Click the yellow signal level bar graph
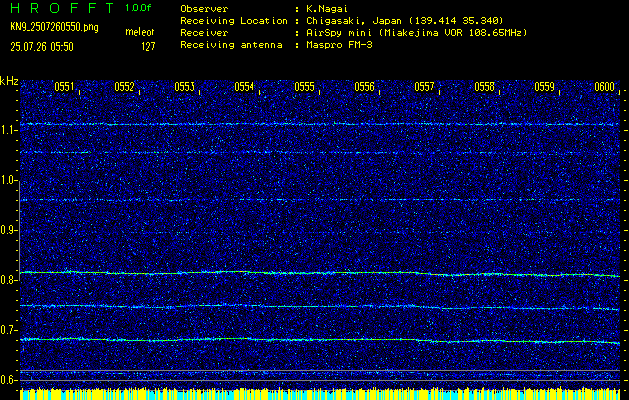629x400 pixels. point(320,394)
